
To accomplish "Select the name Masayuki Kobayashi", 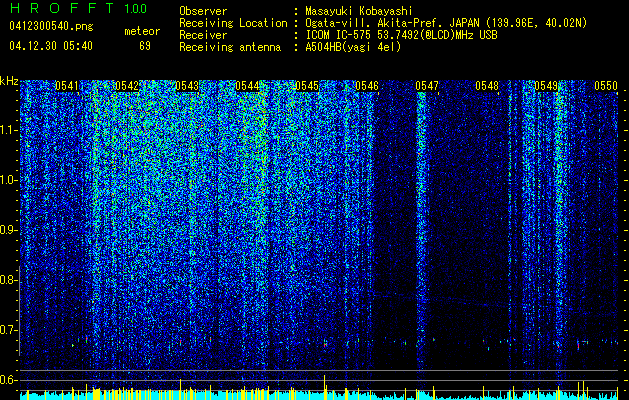I will [359, 11].
